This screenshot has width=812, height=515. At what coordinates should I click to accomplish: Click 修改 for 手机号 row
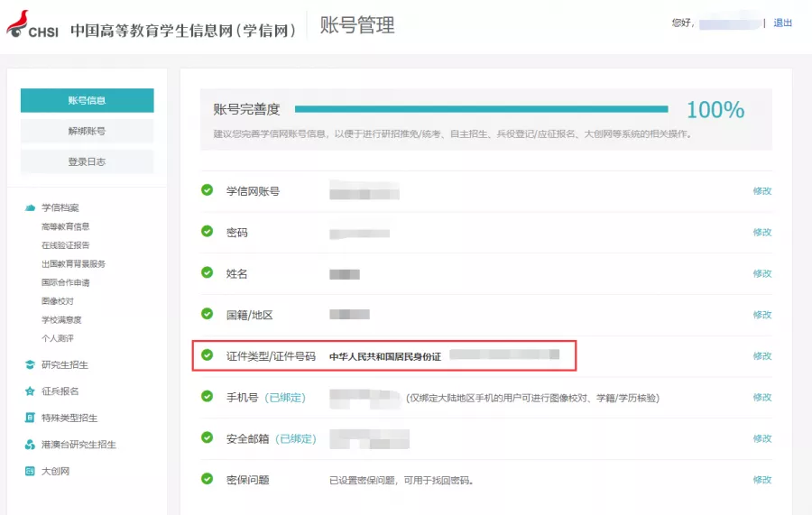tap(762, 398)
